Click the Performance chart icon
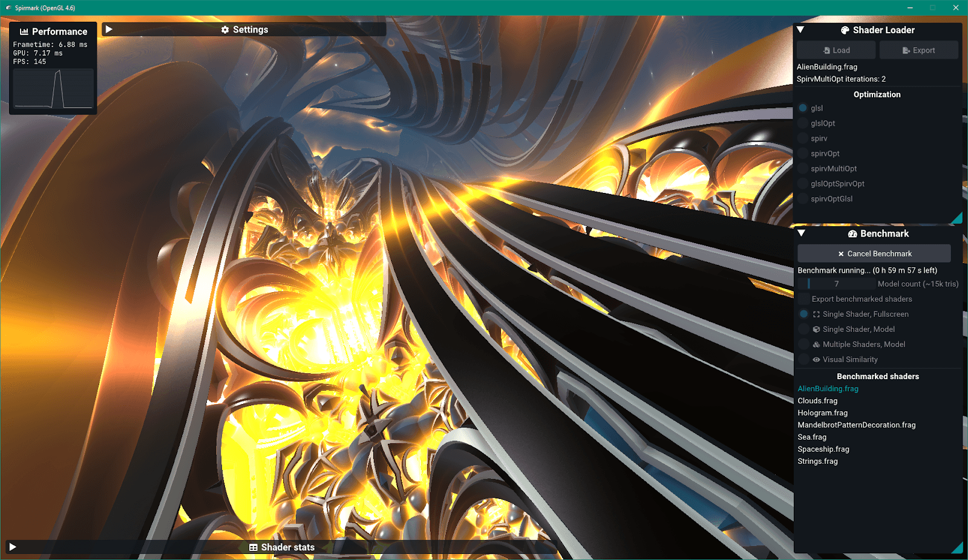Screen dimensions: 968x560 tap(24, 31)
